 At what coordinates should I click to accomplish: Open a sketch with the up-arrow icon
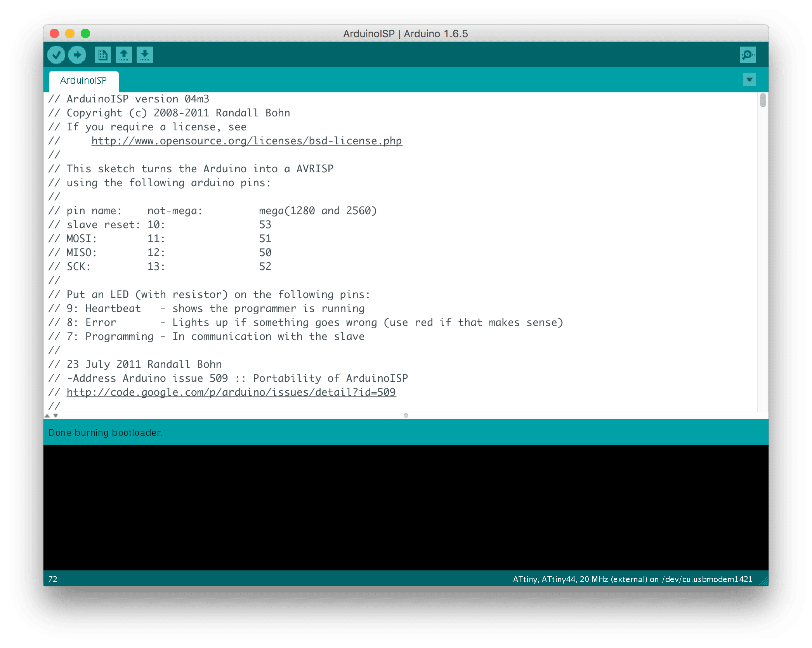pyautogui.click(x=124, y=55)
